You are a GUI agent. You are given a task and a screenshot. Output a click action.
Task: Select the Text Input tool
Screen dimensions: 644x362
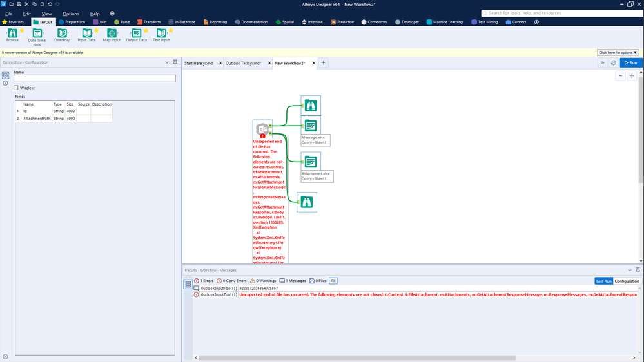click(x=161, y=35)
